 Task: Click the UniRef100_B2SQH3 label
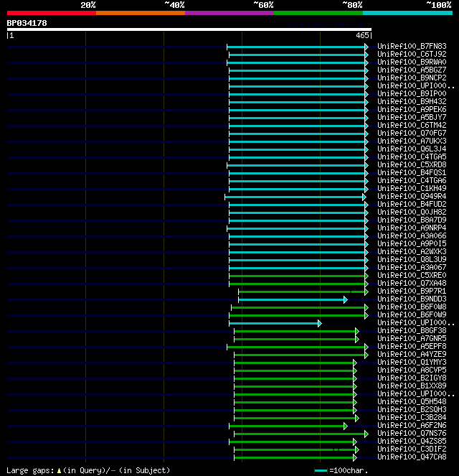(x=412, y=409)
